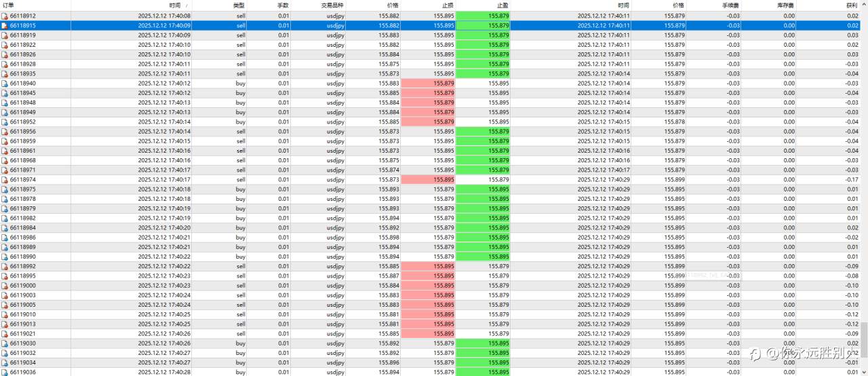The width and height of the screenshot is (868, 376).
Task: Click the green take-profit cell of order 66118986
Action: point(484,238)
